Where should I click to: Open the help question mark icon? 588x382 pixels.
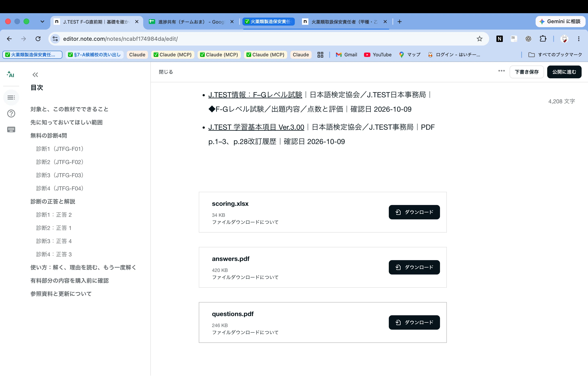(11, 113)
